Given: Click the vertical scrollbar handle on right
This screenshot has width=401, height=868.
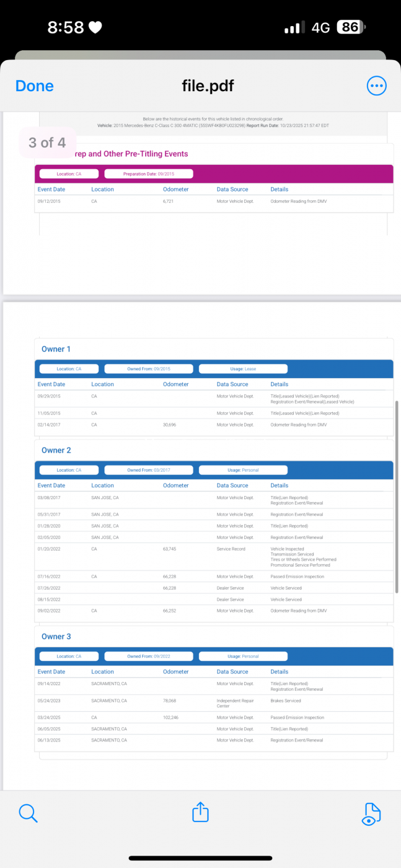Looking at the screenshot, I should [x=397, y=496].
